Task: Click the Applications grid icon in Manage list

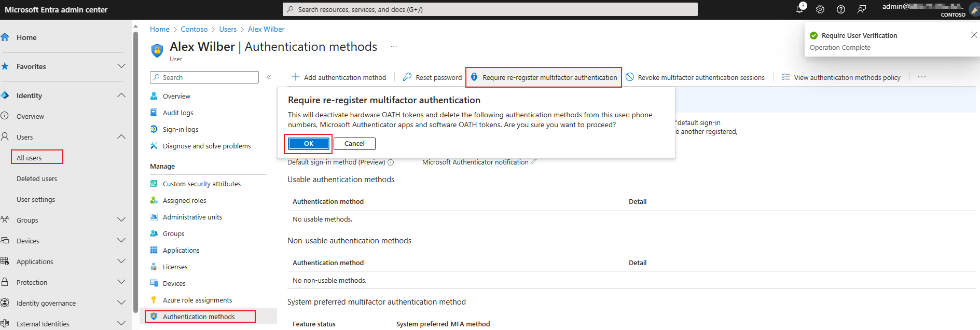Action: [x=154, y=250]
